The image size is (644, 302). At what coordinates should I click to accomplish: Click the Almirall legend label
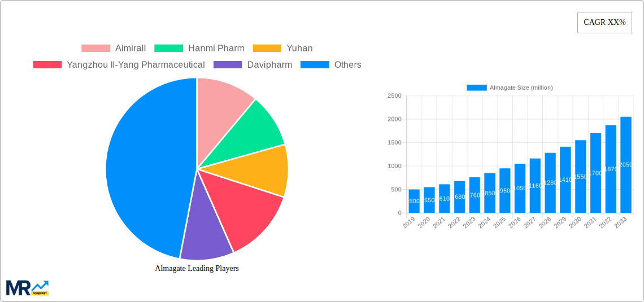point(130,49)
